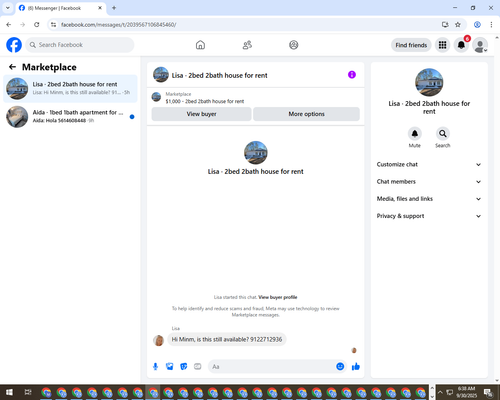500x400 pixels.
Task: View site information icon in the address bar
Action: (53, 25)
